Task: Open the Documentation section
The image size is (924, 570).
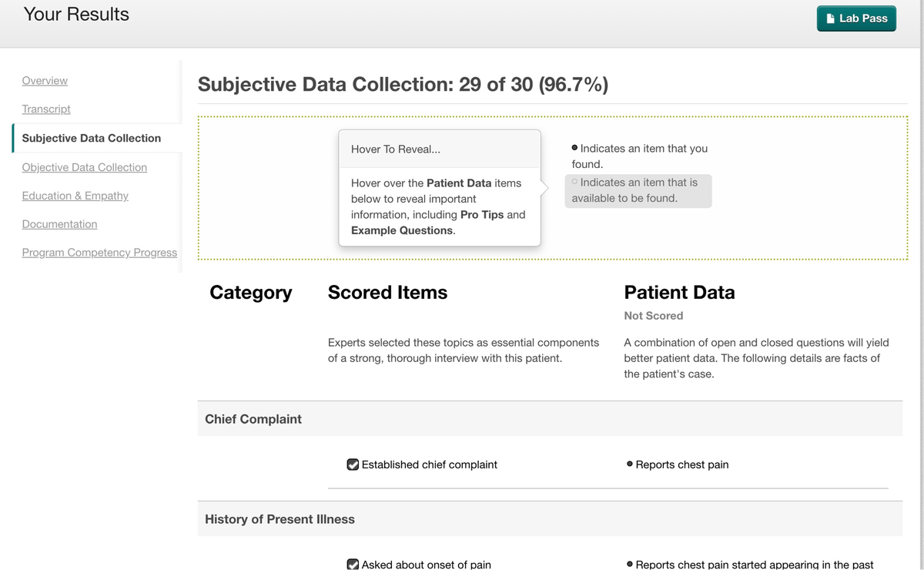Action: click(59, 224)
